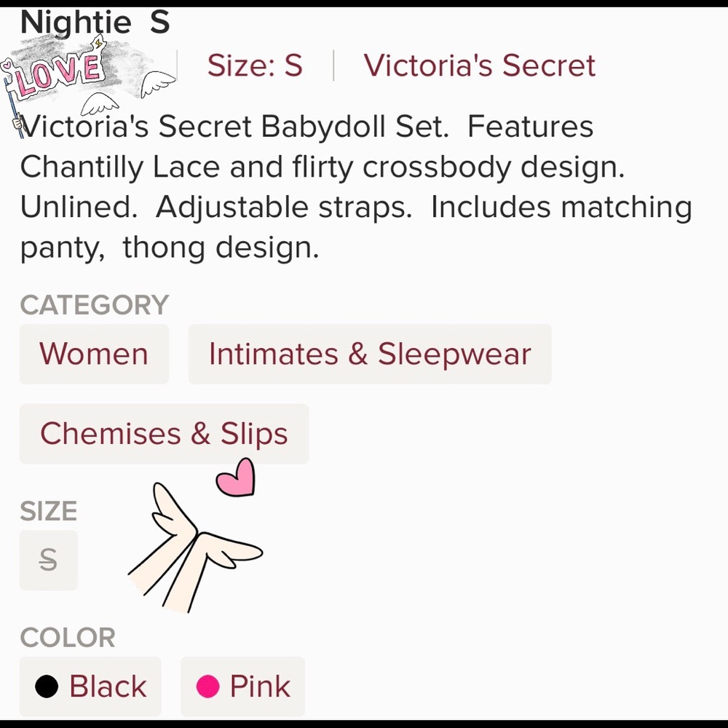Click the pink circle color dot

coord(207,687)
